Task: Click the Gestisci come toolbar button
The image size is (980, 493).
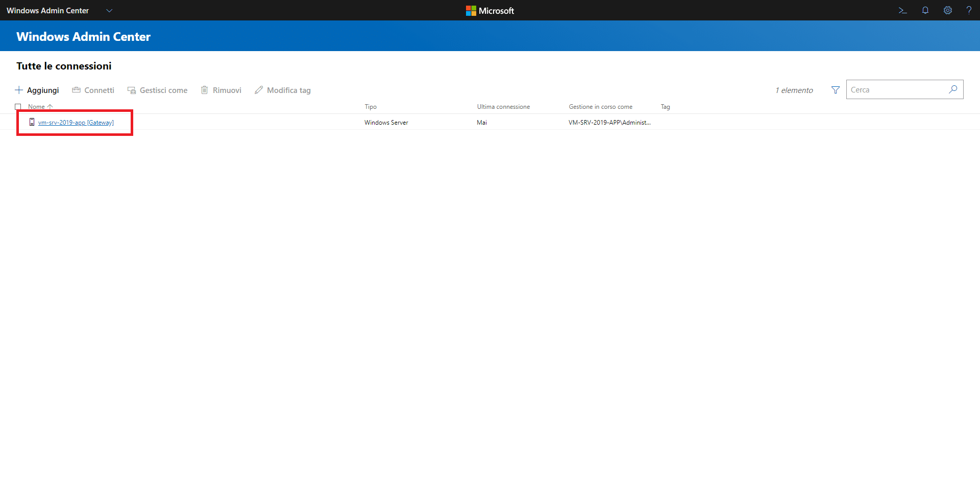Action: (x=157, y=90)
